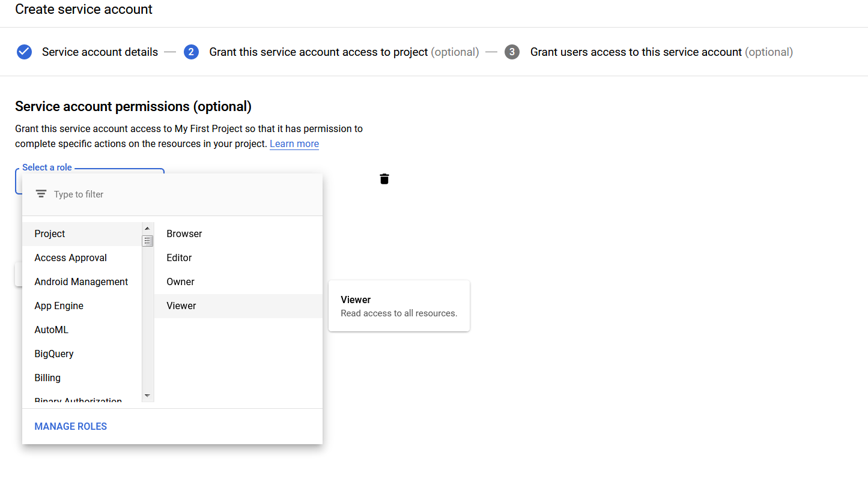Image resolution: width=868 pixels, height=482 pixels.
Task: Select the Android Management category
Action: 81,282
